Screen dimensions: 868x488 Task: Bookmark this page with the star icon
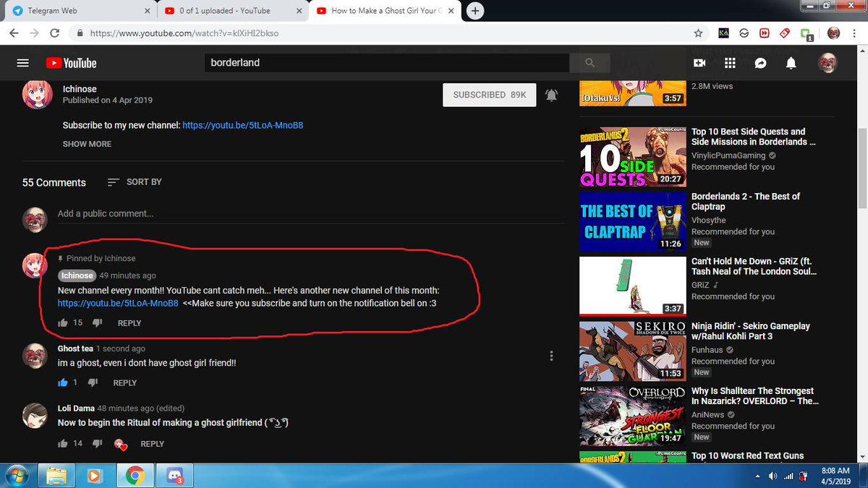pos(698,33)
